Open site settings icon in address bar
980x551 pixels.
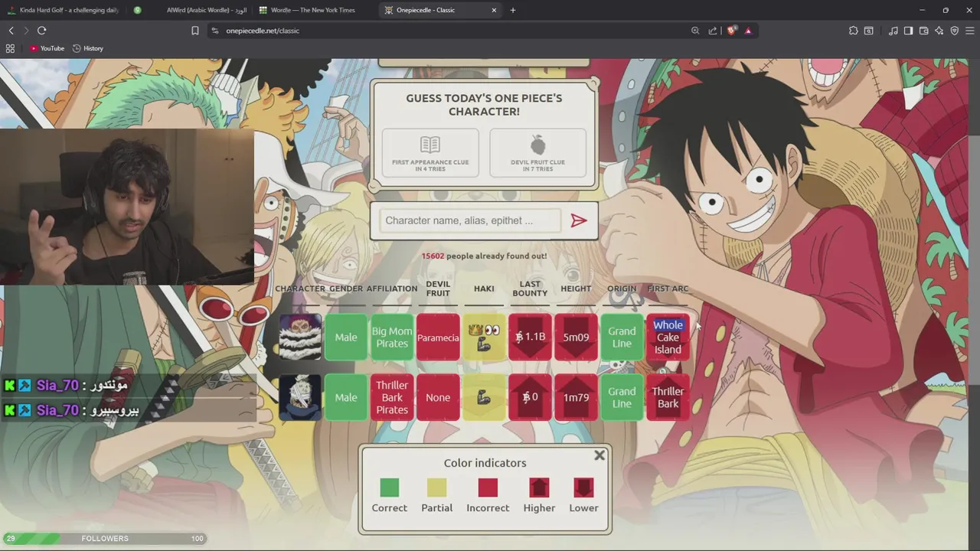point(215,31)
